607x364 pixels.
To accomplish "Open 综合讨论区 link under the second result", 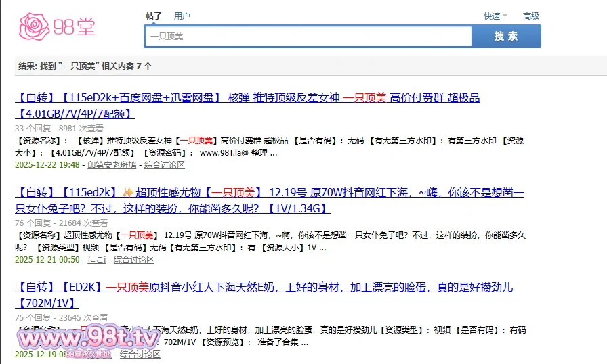I will click(134, 260).
